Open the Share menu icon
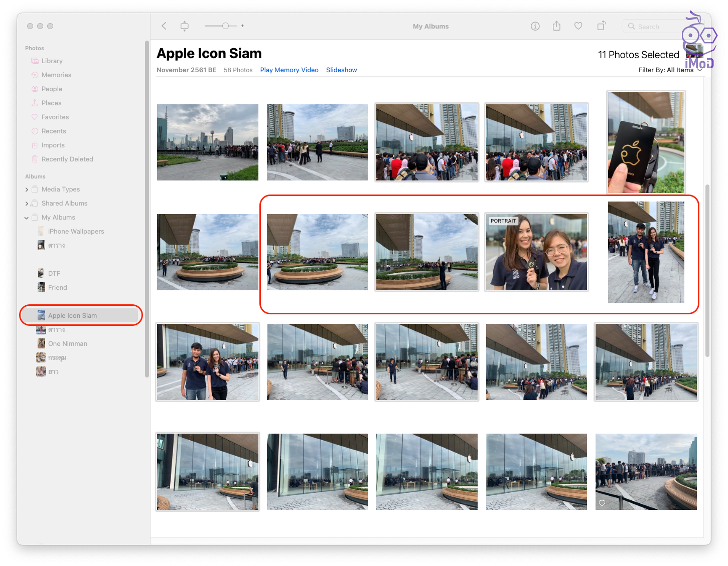Viewport: 728px width, 566px height. pyautogui.click(x=556, y=26)
